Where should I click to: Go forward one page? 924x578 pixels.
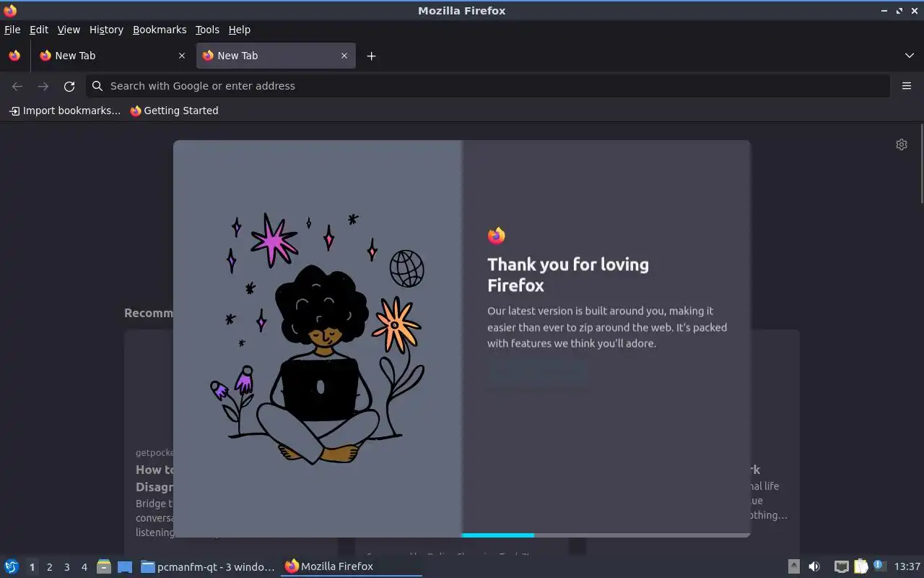click(x=43, y=86)
